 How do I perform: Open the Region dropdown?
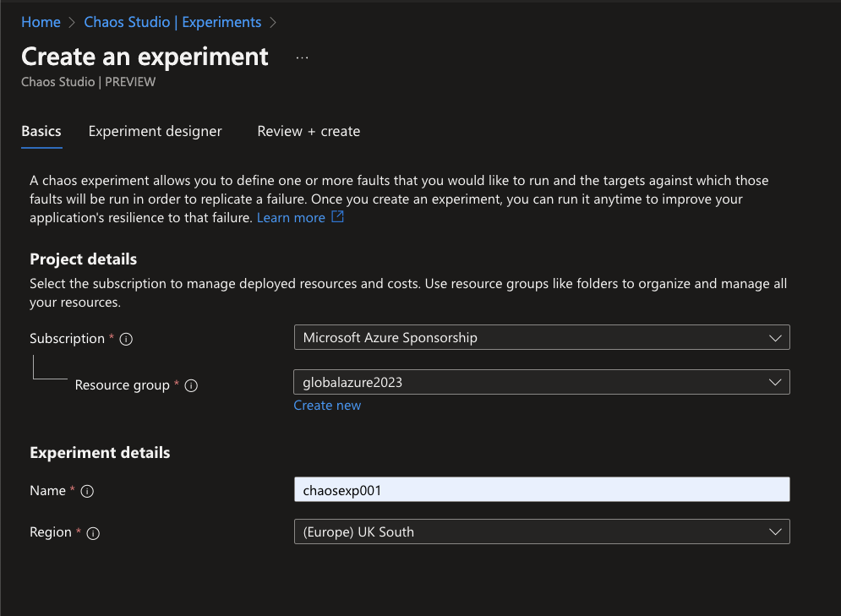coord(542,532)
